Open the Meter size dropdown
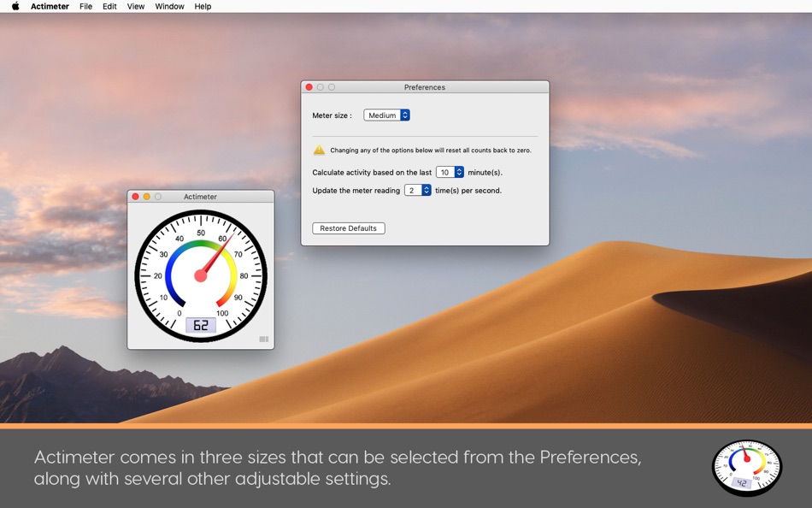 click(x=386, y=115)
